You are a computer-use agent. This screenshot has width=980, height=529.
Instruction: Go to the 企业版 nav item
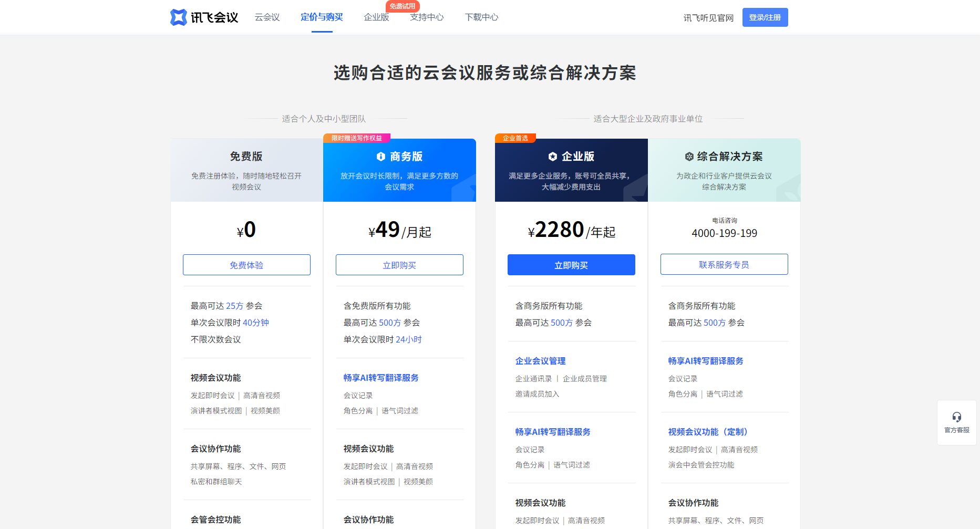tap(376, 17)
